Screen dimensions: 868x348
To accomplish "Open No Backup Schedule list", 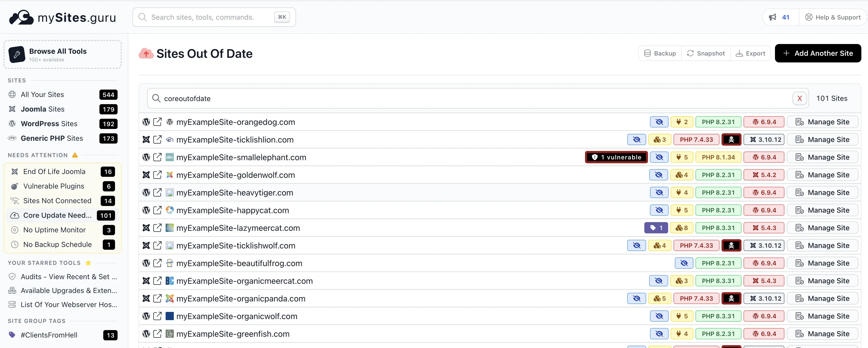I will [x=63, y=244].
